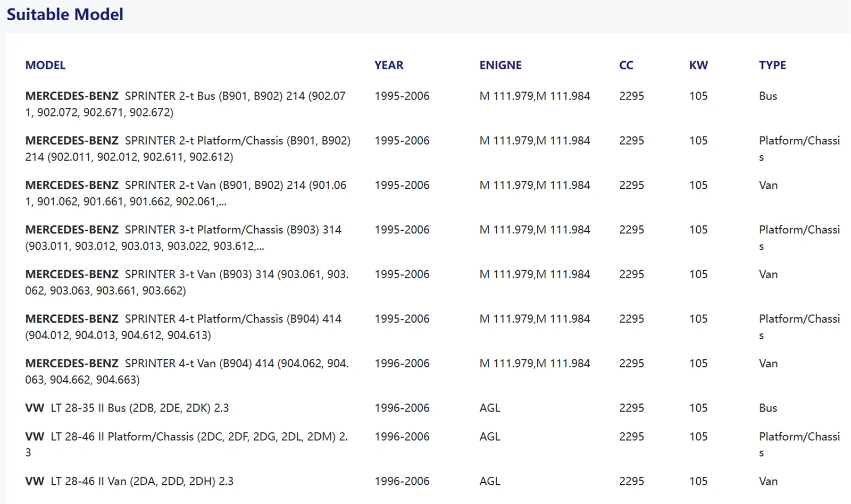Click AGL engine in LT 28-46 II Platform/Chassis row
Viewport: 851px width, 504px height.
click(x=490, y=436)
